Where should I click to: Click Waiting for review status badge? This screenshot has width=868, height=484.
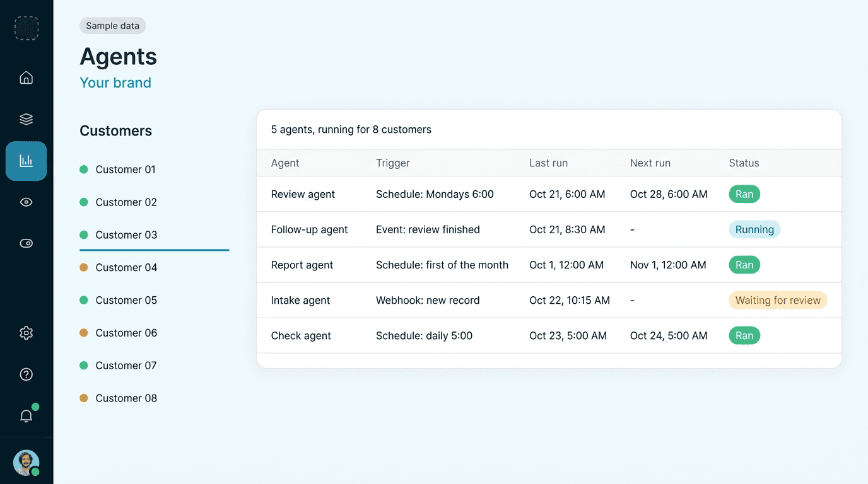click(x=778, y=300)
